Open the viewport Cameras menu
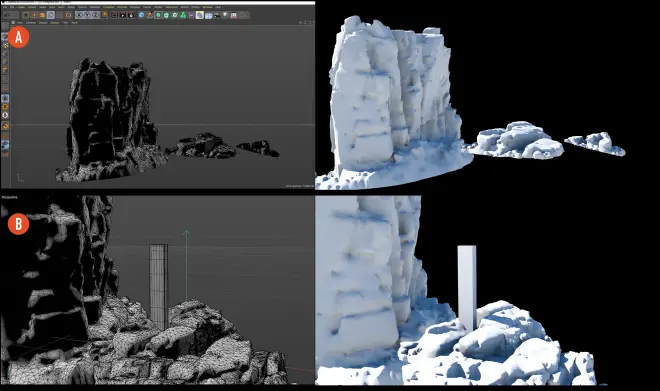Screen dimensions: 660x391 tap(31, 22)
